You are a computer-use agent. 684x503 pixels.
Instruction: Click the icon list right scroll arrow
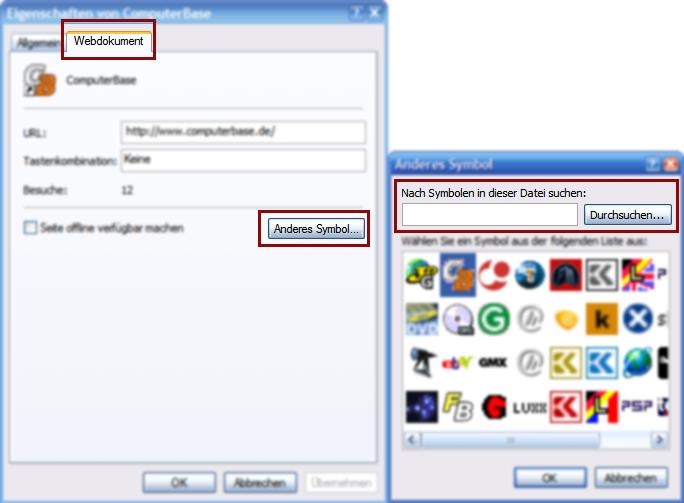pos(659,440)
